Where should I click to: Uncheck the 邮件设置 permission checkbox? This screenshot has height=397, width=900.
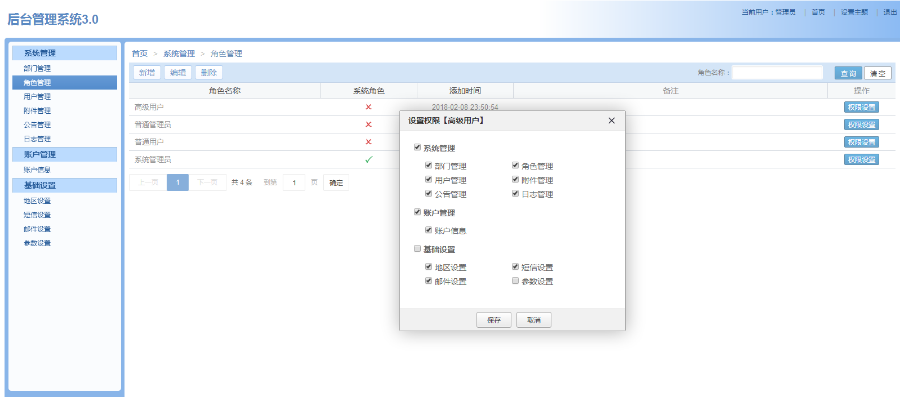tap(428, 281)
